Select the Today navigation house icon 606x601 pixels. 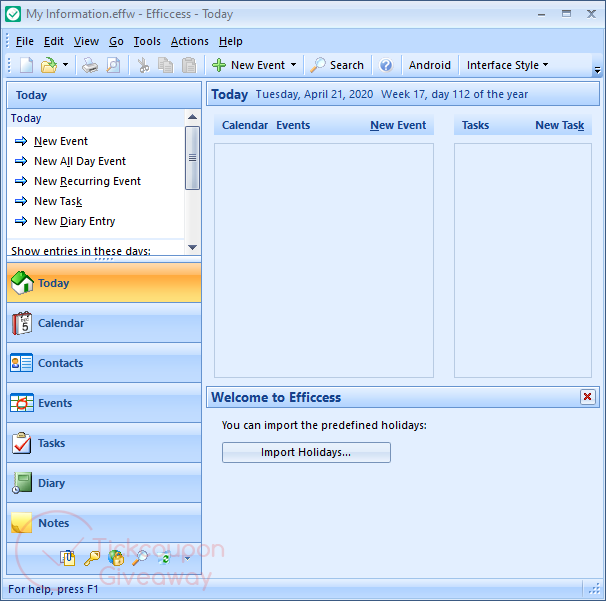pyautogui.click(x=22, y=283)
